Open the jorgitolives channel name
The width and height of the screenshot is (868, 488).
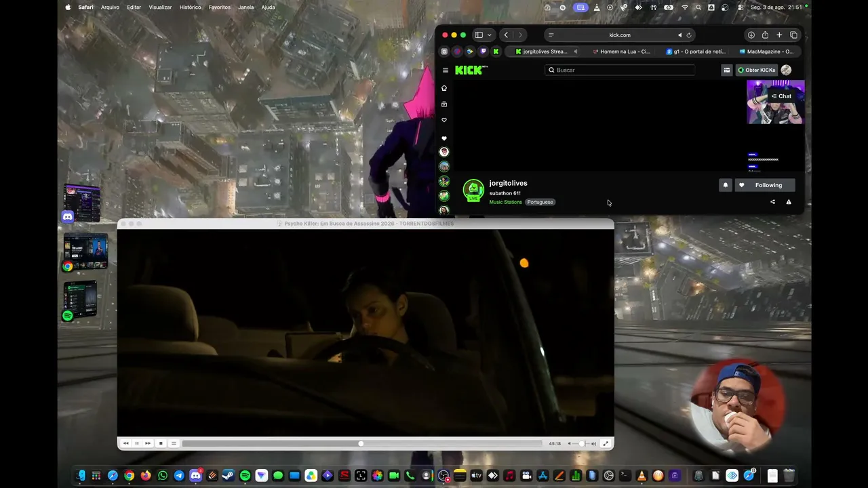point(509,183)
